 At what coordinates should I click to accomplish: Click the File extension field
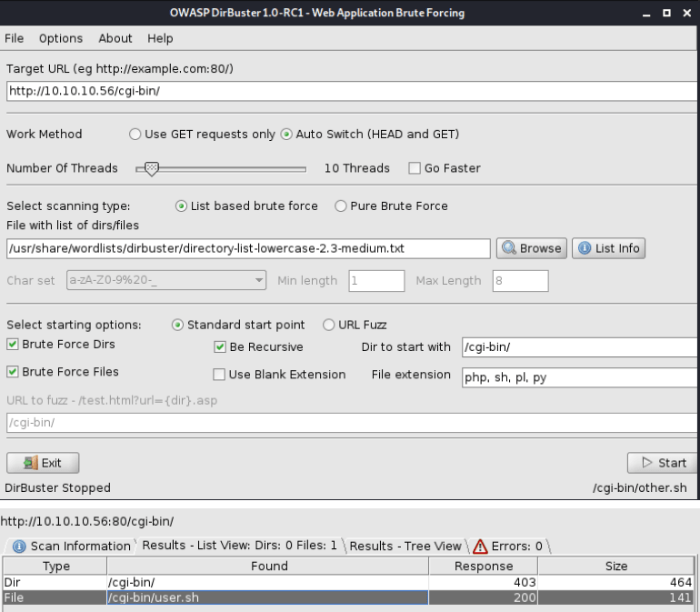[579, 377]
